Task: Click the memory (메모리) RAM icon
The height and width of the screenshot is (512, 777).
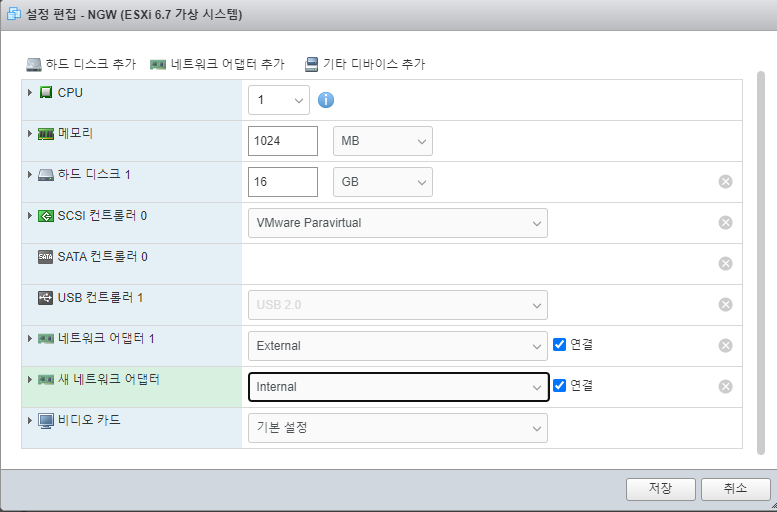Action: [x=46, y=134]
